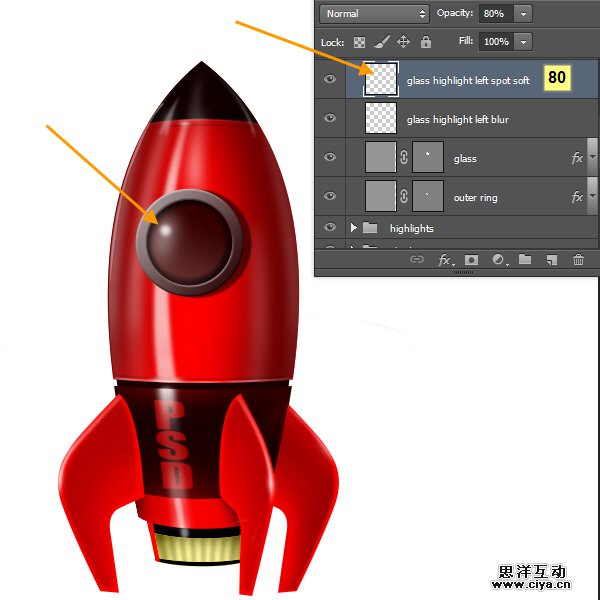Select glass highlight left blur thumbnail
Screen dimensions: 600x600
point(381,118)
